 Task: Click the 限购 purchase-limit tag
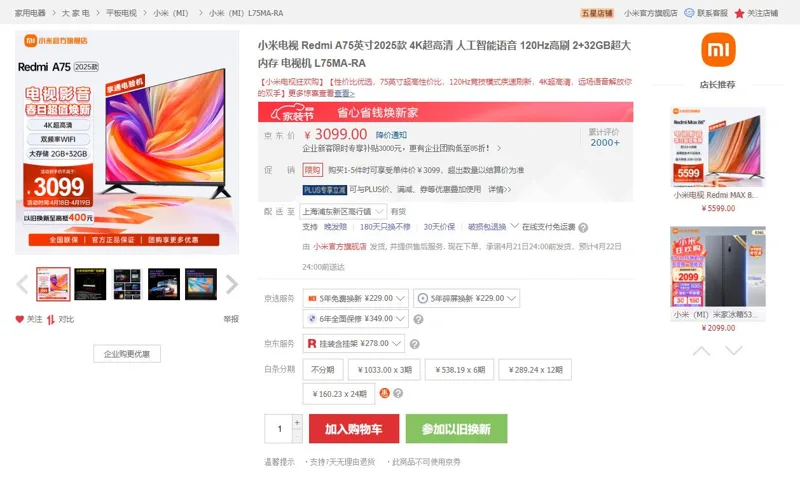click(313, 170)
